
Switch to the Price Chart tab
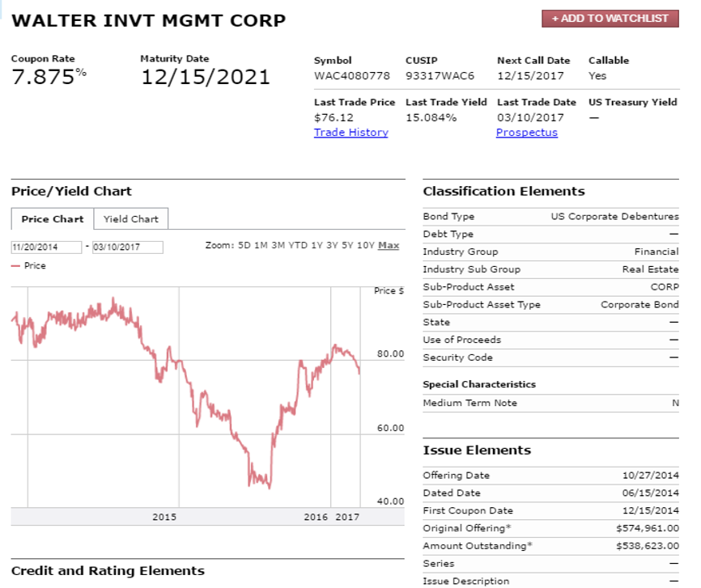53,219
